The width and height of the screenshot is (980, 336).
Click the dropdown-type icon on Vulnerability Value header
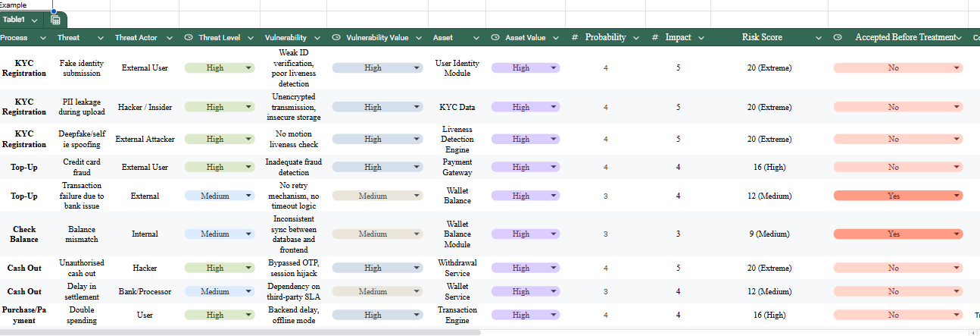pos(336,37)
